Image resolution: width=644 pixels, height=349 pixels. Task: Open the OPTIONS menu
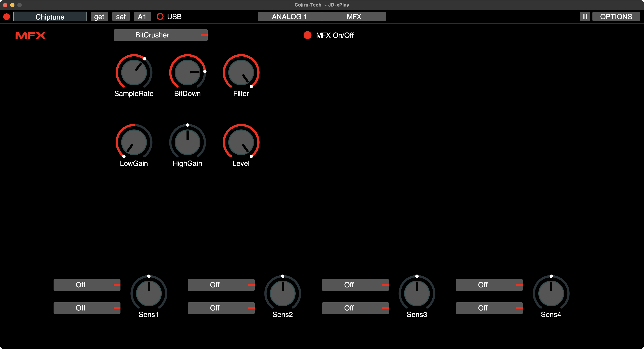[x=616, y=17]
